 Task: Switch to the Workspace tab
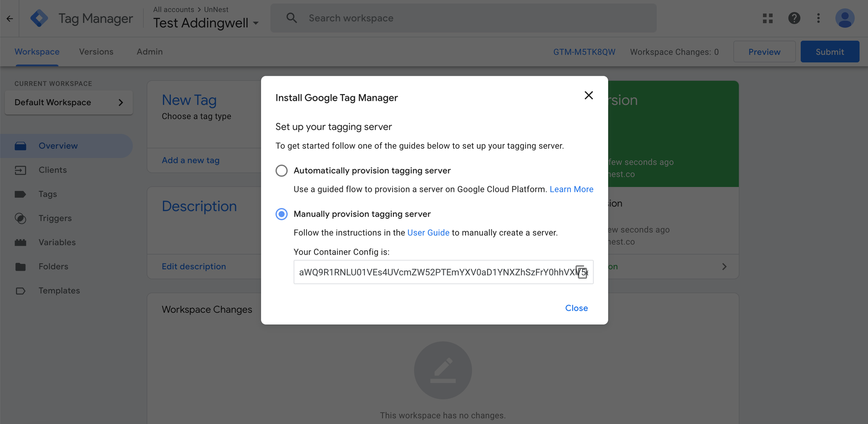(x=37, y=52)
